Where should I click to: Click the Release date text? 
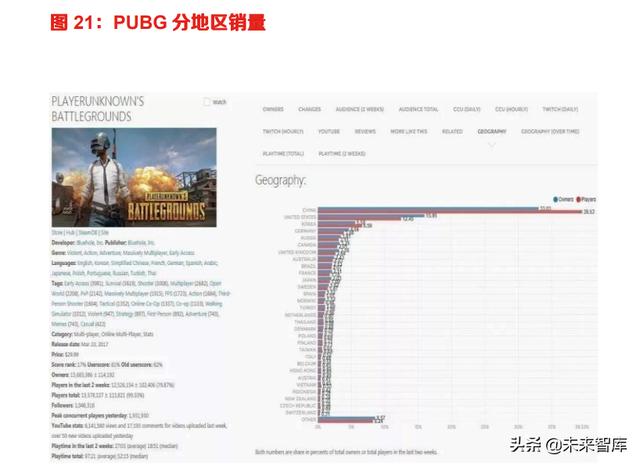[x=80, y=344]
